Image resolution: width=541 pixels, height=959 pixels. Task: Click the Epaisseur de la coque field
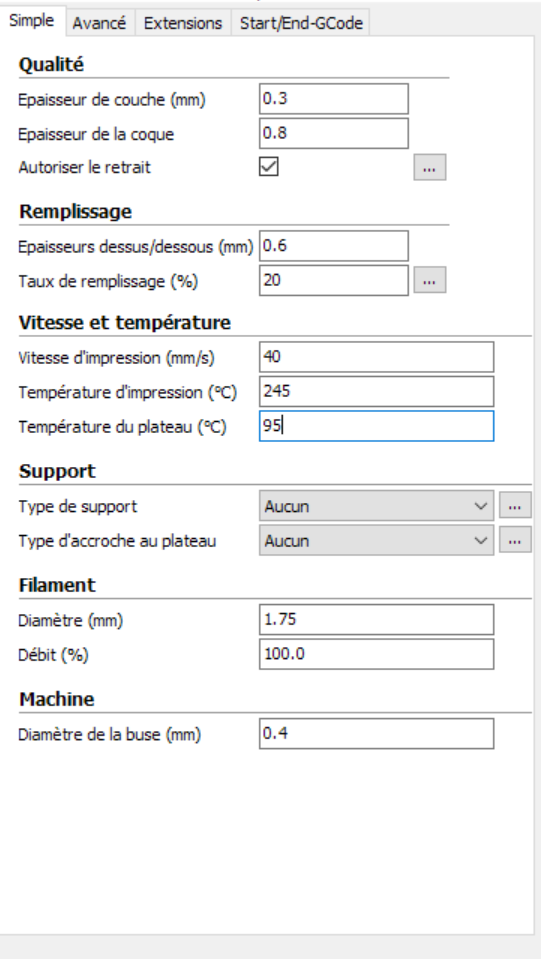click(334, 133)
